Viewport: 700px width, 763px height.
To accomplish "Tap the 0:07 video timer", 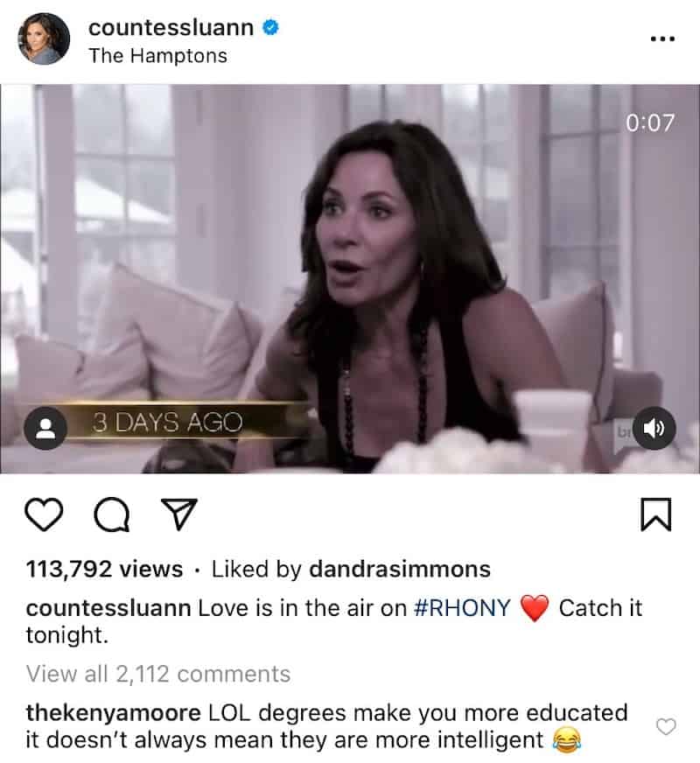I will tap(650, 122).
